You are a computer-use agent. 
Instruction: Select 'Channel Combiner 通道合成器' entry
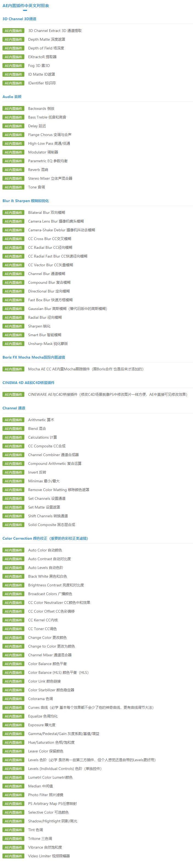coord(53,455)
